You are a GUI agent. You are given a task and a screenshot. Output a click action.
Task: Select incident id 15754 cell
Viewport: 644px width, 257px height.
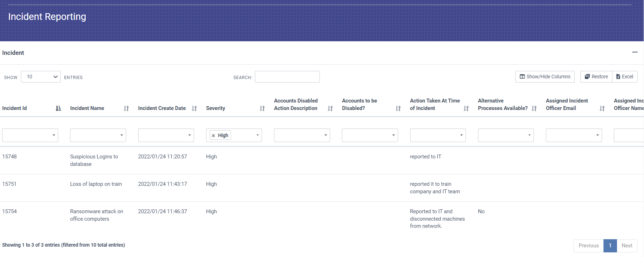10,211
